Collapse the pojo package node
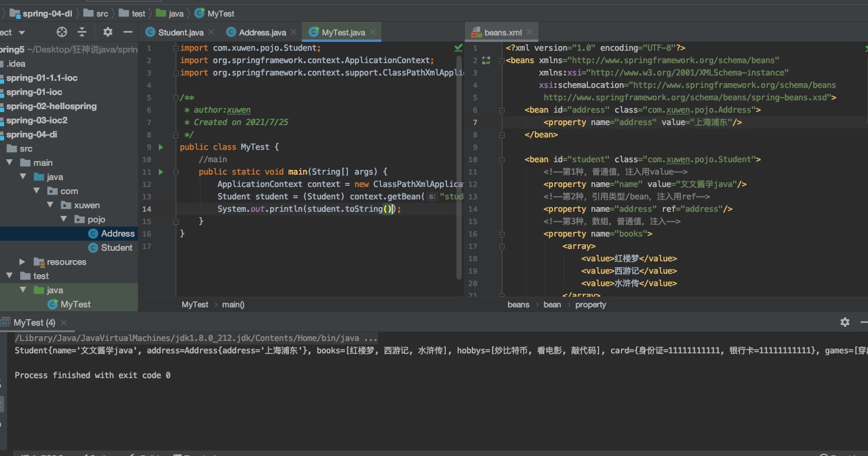The height and width of the screenshot is (456, 868). point(65,219)
